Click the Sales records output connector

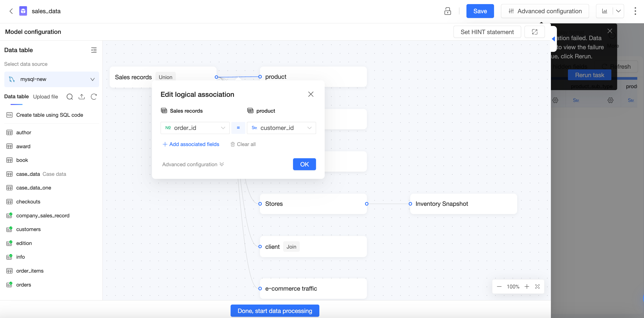pyautogui.click(x=216, y=77)
